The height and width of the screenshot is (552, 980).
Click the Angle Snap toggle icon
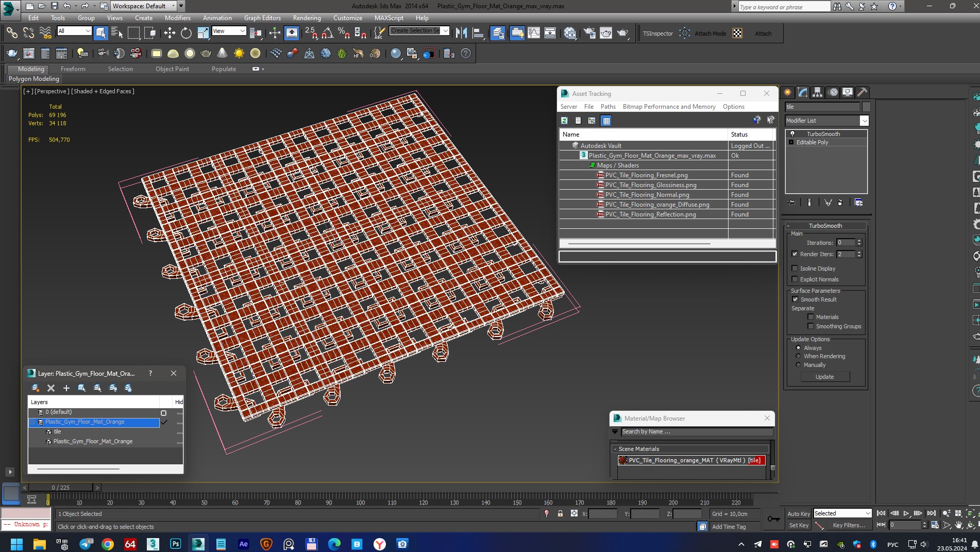pyautogui.click(x=327, y=34)
